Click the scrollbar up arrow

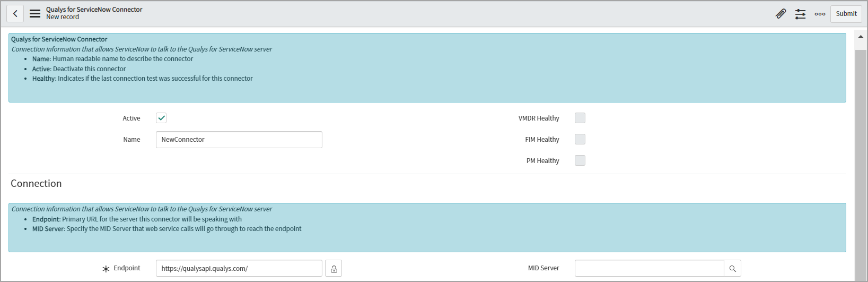point(861,37)
